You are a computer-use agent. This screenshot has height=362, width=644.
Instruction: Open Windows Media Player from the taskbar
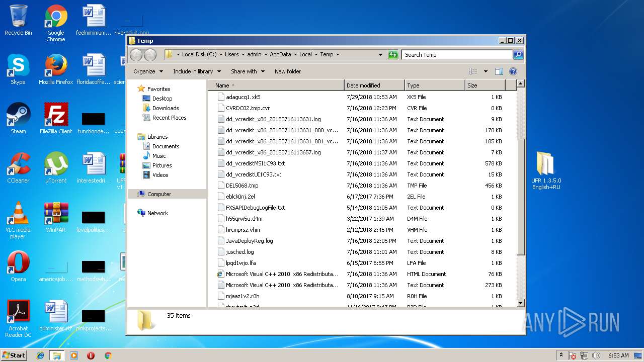[74, 355]
